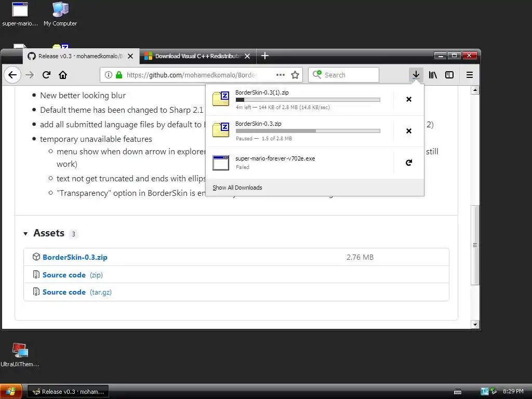532x399 pixels.
Task: Click the BorderSkin-0.3(1).zip archive icon
Action: point(221,99)
